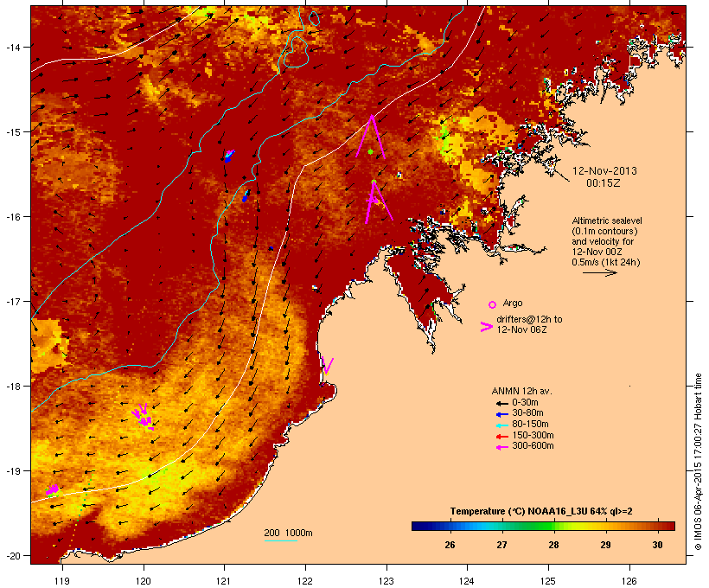
Task: Click the cyan 200m isobath legend line
Action: [280, 540]
